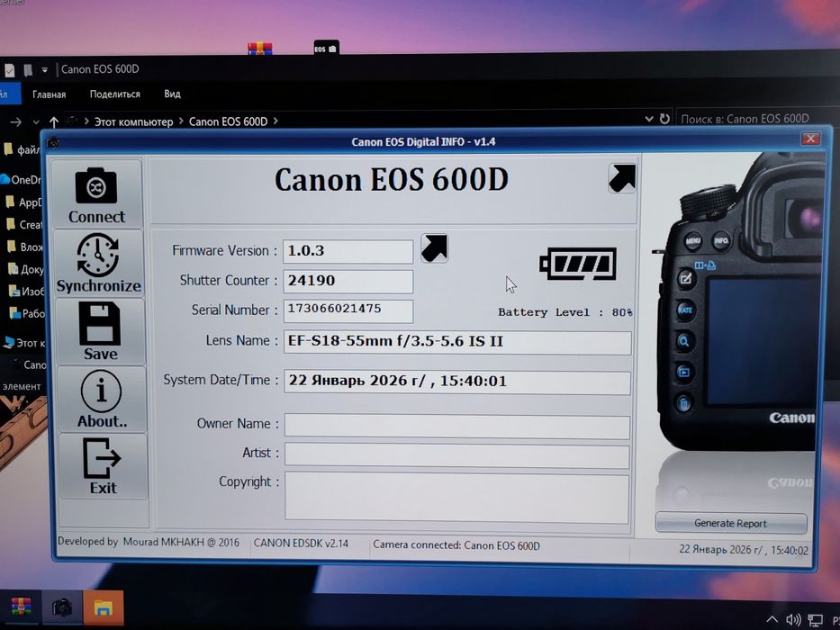
Task: Select Рабо folder in Explorer sidebar
Action: click(x=27, y=313)
